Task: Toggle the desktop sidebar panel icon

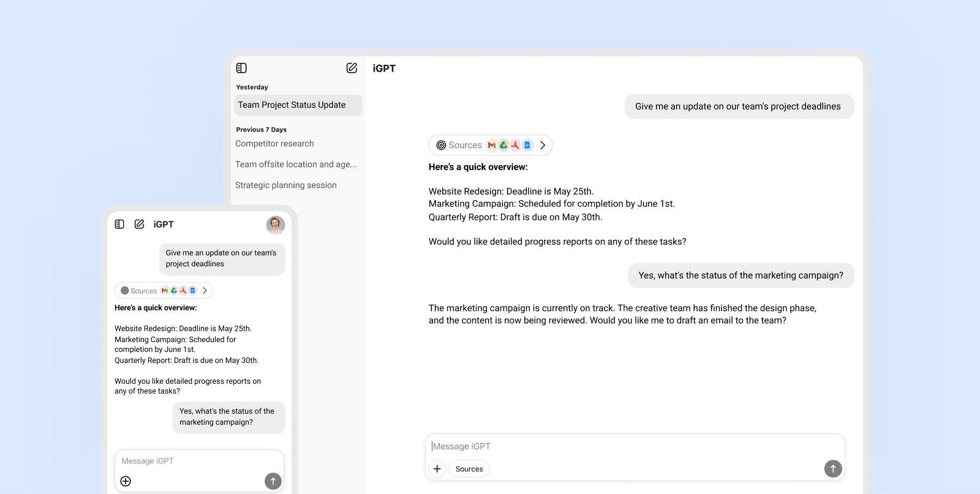Action: [241, 68]
